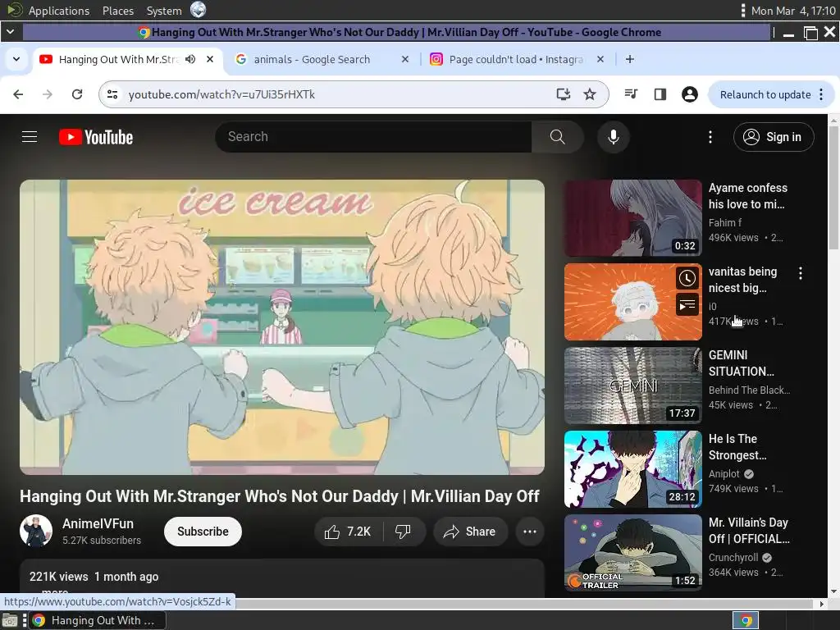The height and width of the screenshot is (630, 840).
Task: Open GEMINI SITUATION video thumbnail
Action: pos(633,386)
